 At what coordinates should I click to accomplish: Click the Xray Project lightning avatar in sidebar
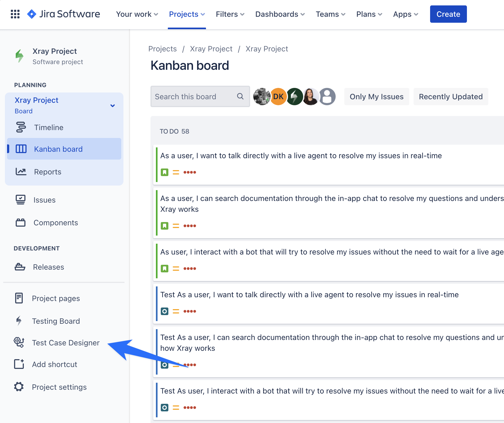pyautogui.click(x=20, y=56)
